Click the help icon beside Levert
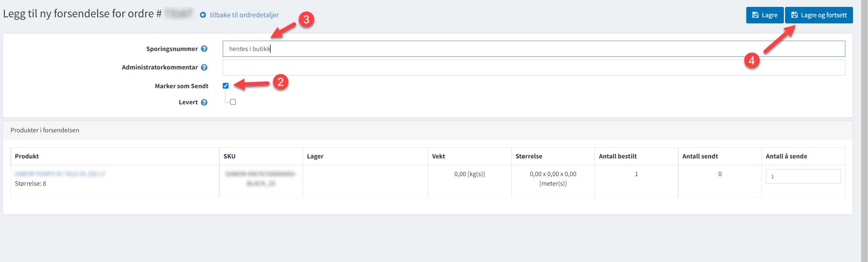The width and height of the screenshot is (868, 262). click(x=204, y=102)
